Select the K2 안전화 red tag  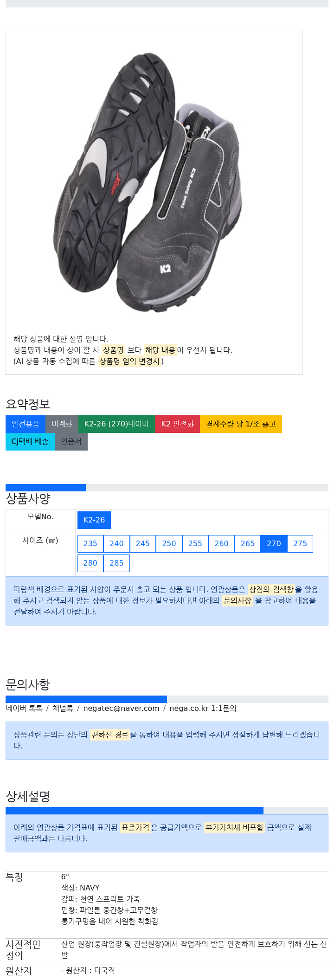pyautogui.click(x=177, y=424)
